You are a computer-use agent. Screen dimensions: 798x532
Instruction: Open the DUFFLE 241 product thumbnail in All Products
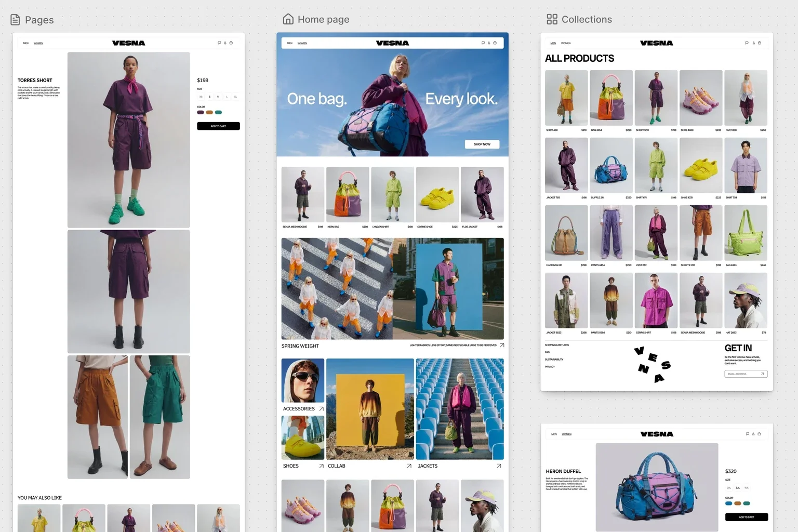coord(611,165)
